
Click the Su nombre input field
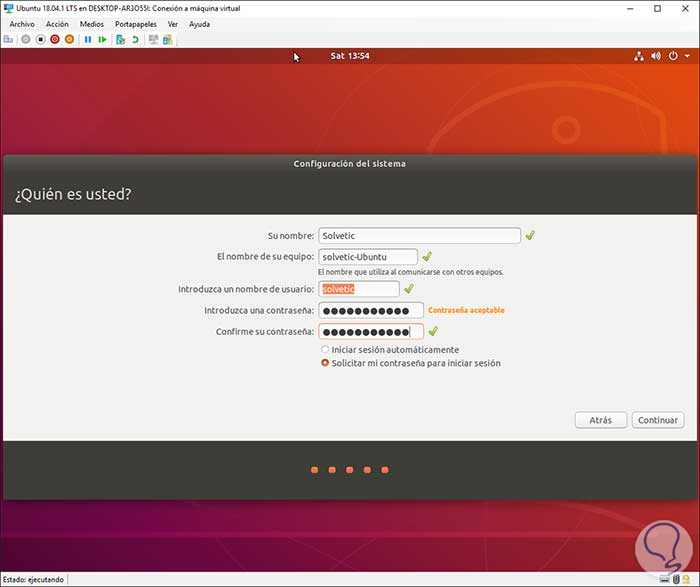tap(419, 236)
